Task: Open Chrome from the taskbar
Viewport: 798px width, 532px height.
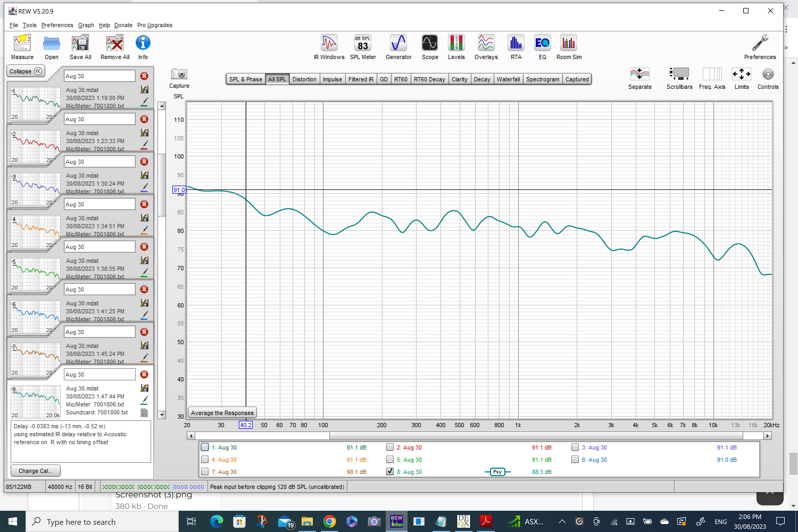Action: [x=330, y=521]
